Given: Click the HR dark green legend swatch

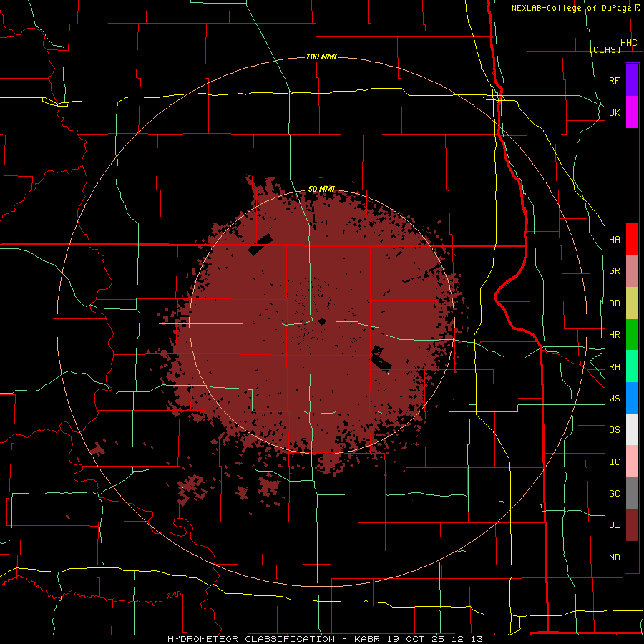Looking at the screenshot, I should [x=632, y=335].
